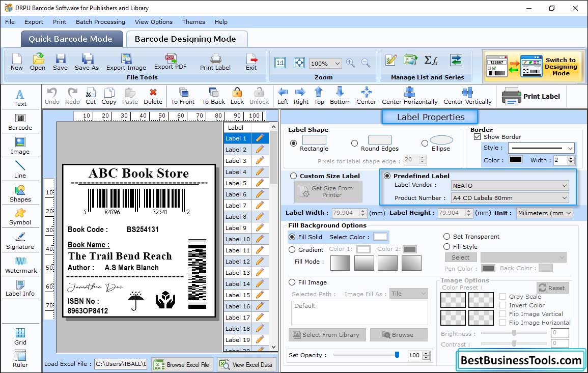Send object To Back

(213, 96)
